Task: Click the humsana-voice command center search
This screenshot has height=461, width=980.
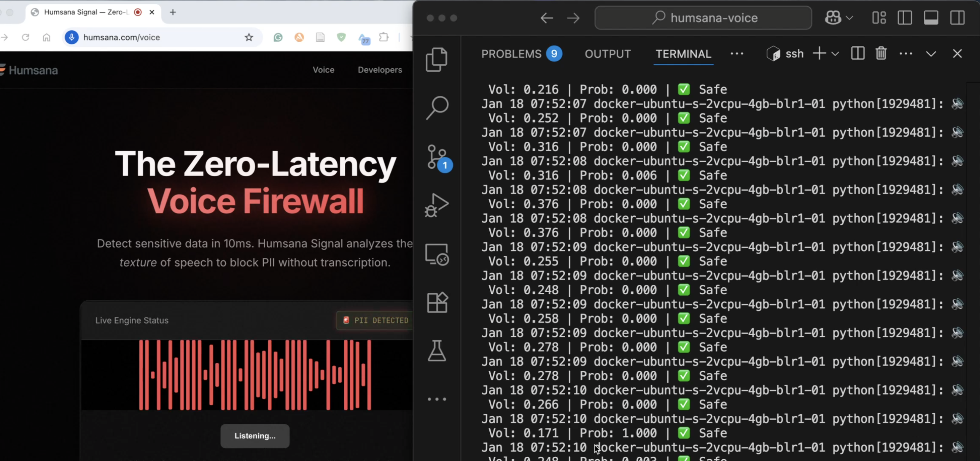Action: (703, 18)
